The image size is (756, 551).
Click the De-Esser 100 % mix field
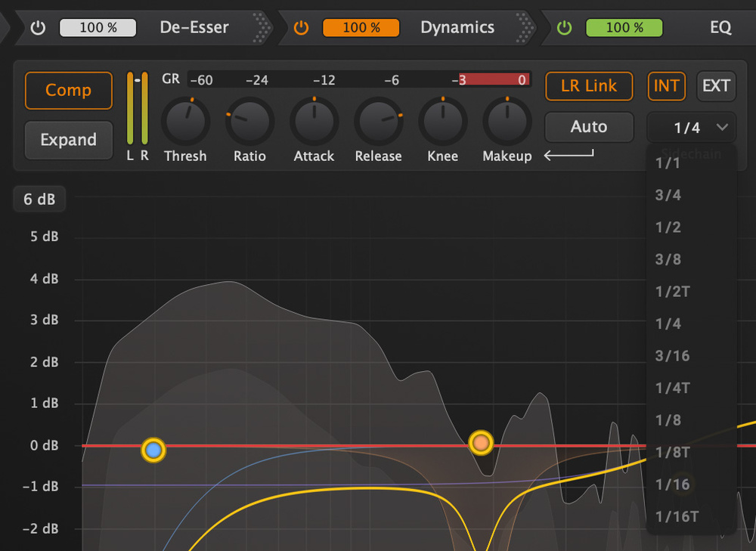point(98,27)
